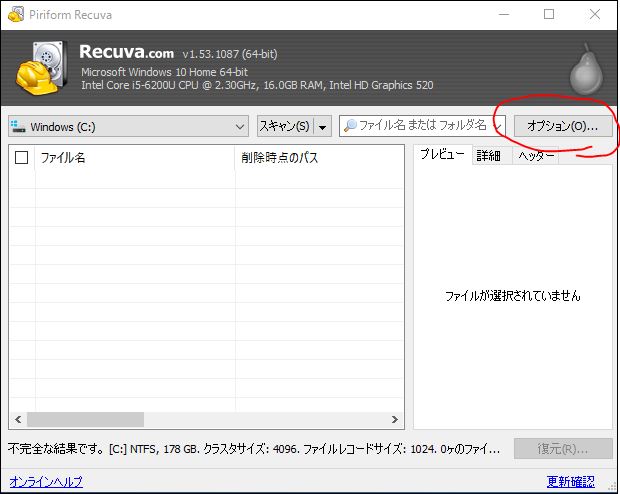The image size is (620, 494).
Task: Click the 更新確認 link
Action: coord(571,481)
